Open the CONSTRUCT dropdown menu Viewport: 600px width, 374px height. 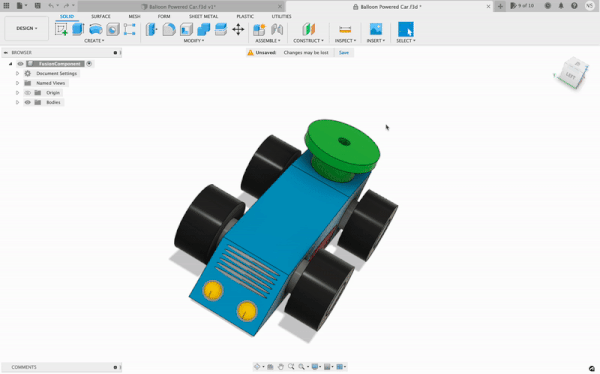click(308, 41)
